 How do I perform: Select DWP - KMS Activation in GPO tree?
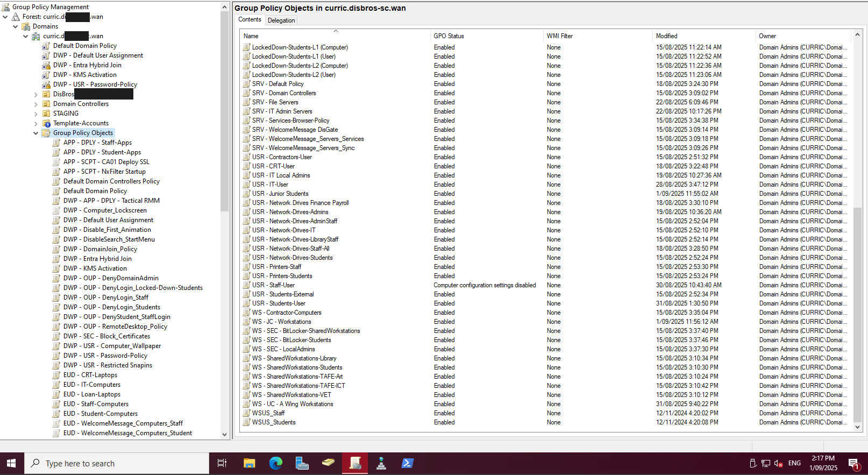(105, 268)
